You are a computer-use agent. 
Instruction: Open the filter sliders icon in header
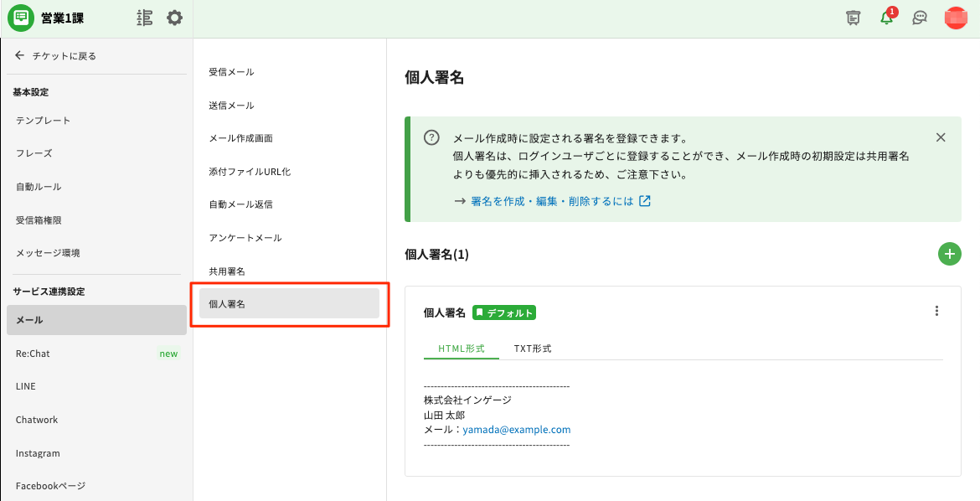144,18
